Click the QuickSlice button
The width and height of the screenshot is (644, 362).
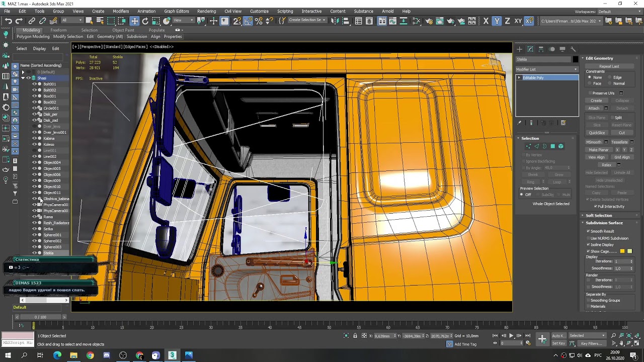tap(597, 133)
